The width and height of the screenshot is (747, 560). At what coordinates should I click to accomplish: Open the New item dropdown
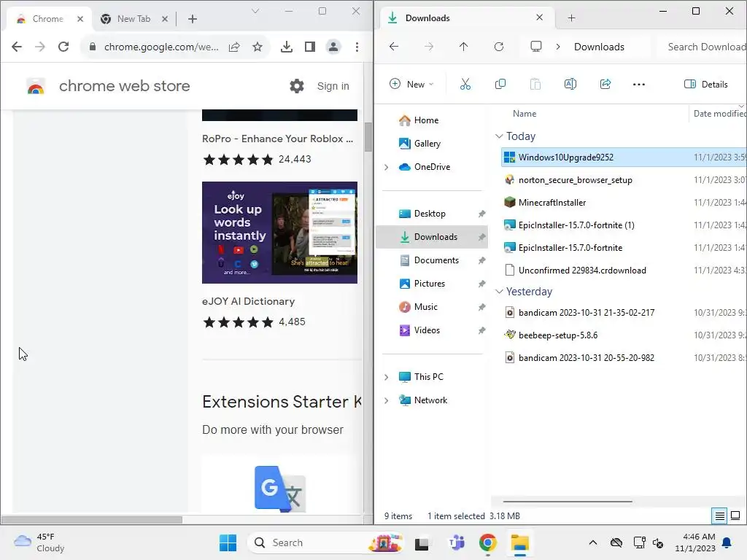(x=411, y=85)
